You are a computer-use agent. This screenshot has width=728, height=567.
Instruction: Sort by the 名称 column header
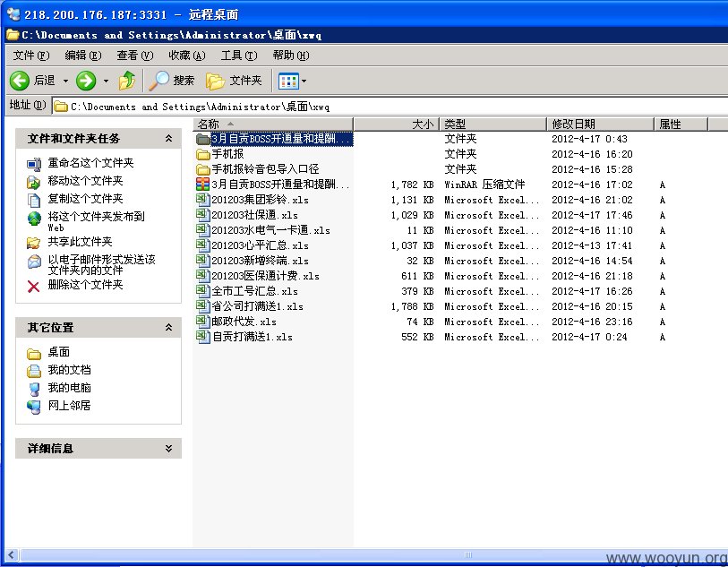pos(273,124)
